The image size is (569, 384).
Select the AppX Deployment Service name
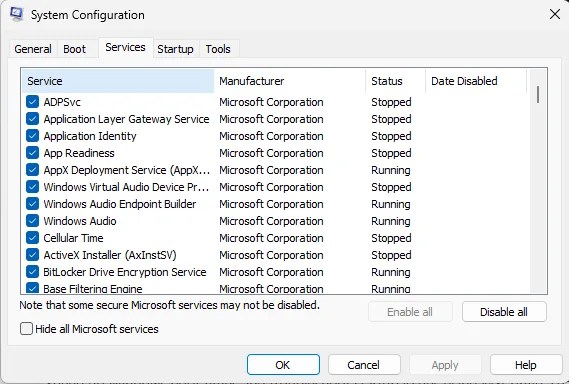tap(127, 170)
